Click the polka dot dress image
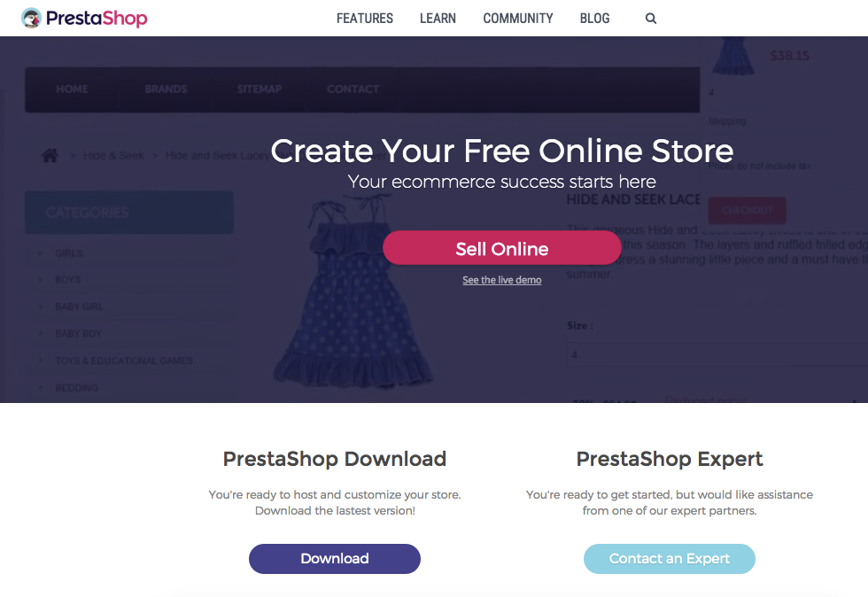The height and width of the screenshot is (597, 868). [353, 291]
